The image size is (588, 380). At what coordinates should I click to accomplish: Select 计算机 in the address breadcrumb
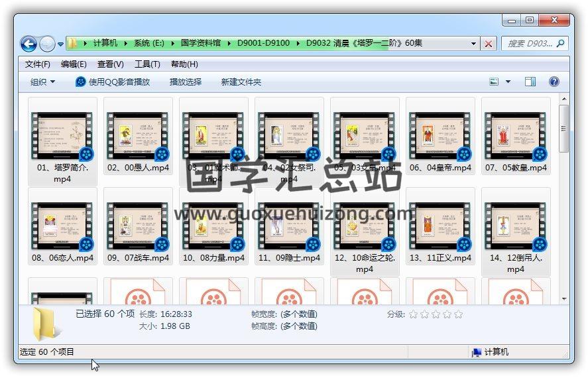click(x=105, y=43)
